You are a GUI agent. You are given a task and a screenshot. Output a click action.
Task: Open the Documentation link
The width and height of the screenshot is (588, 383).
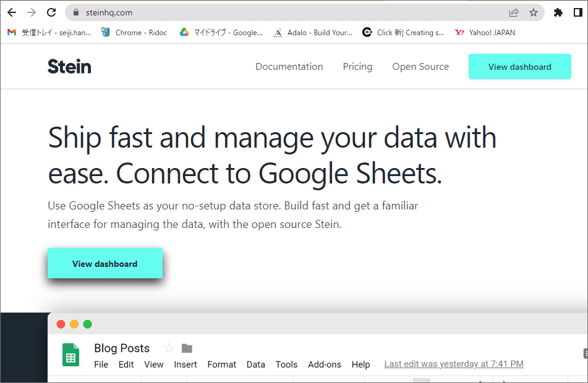pyautogui.click(x=289, y=66)
